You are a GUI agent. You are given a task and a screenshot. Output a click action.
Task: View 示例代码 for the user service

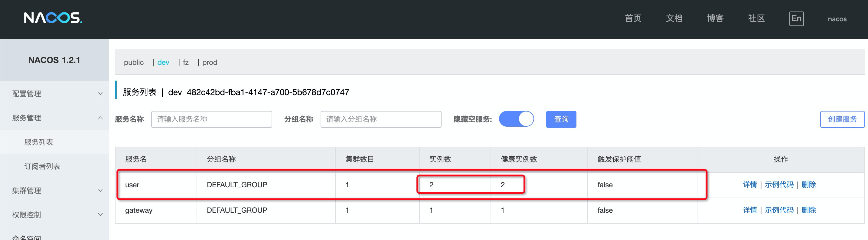point(779,185)
